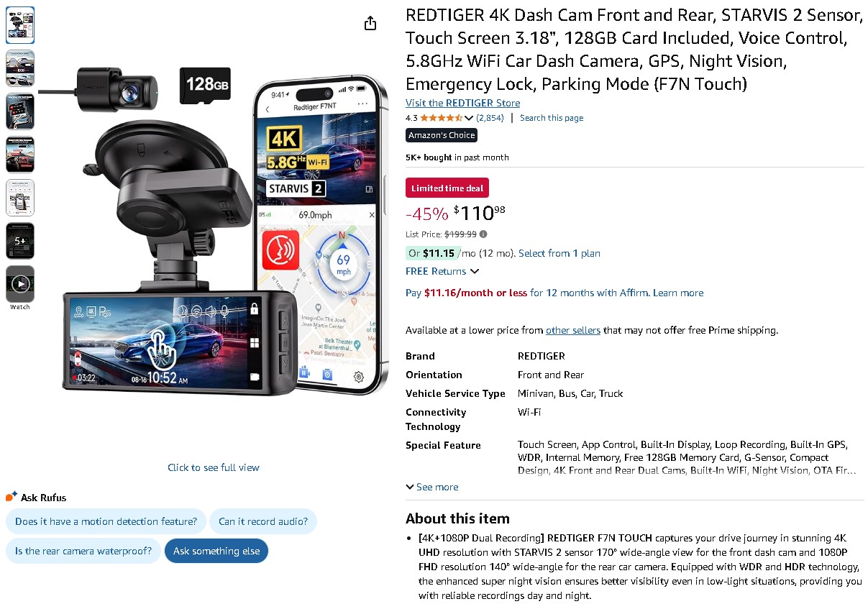Ask Rufus about motion detection feature
868x604 pixels.
click(106, 521)
